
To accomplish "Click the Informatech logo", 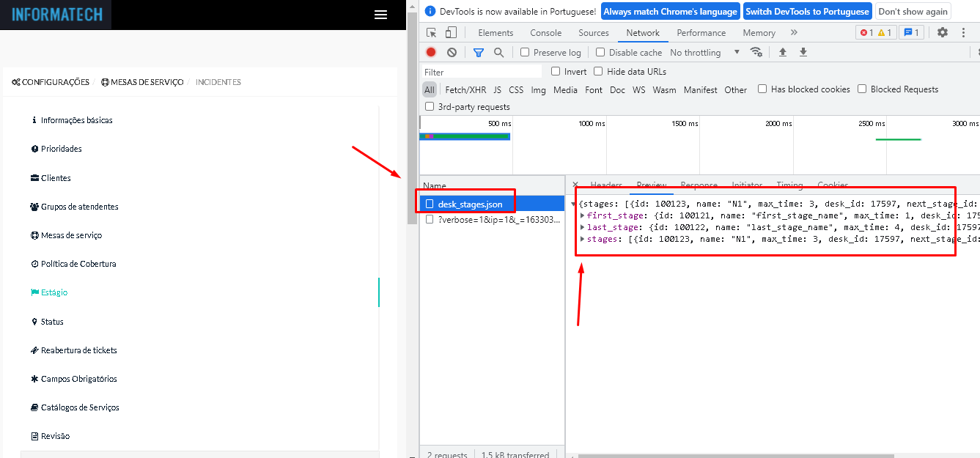I will point(56,15).
